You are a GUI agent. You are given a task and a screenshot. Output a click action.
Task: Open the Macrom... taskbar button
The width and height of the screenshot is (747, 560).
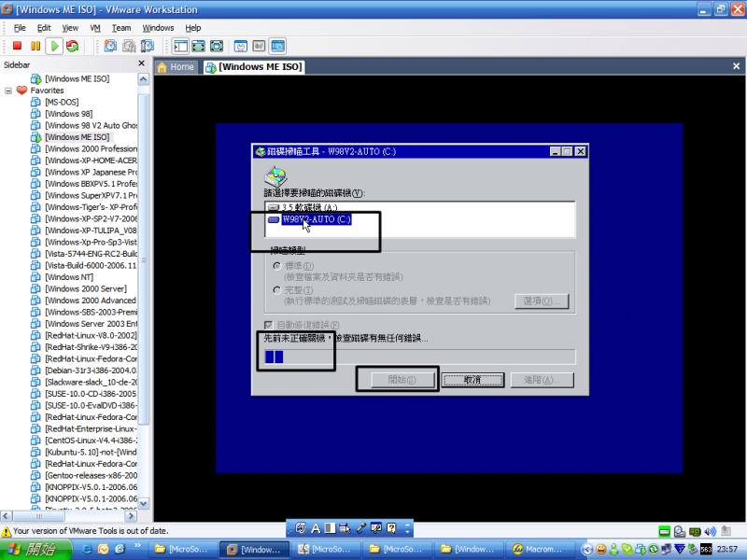pyautogui.click(x=539, y=550)
